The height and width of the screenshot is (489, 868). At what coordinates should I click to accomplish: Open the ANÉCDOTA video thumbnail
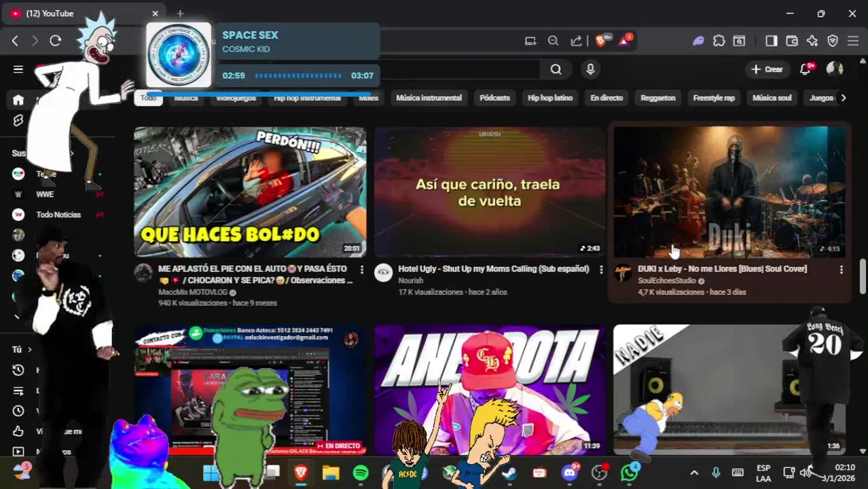click(490, 390)
